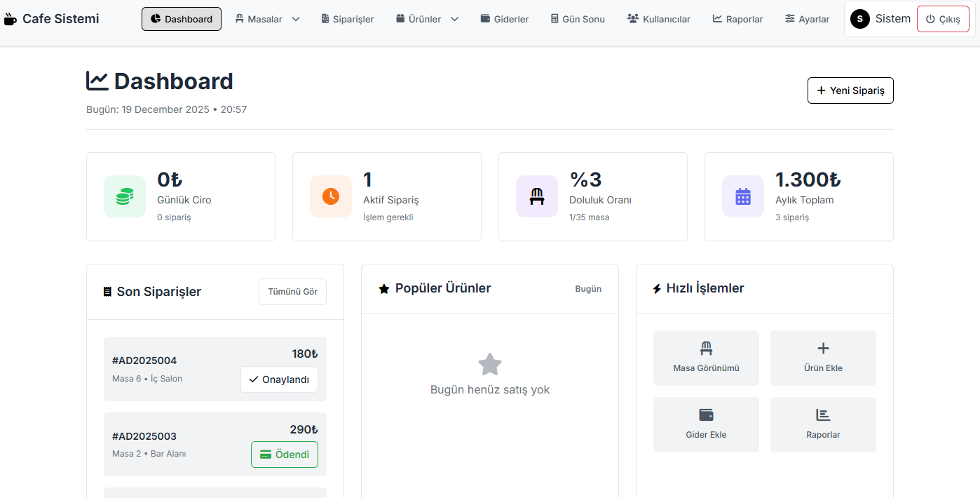Image resolution: width=980 pixels, height=498 pixels.
Task: Click the orange clock Aktif Sipariş icon
Action: pos(331,196)
